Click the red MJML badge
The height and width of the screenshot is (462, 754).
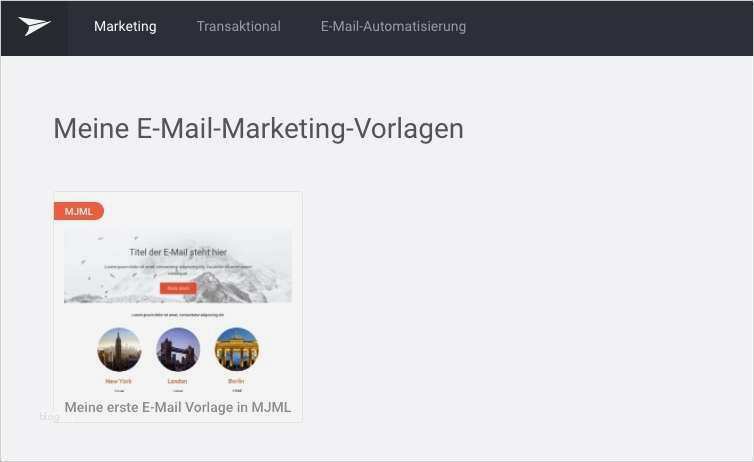(x=79, y=211)
